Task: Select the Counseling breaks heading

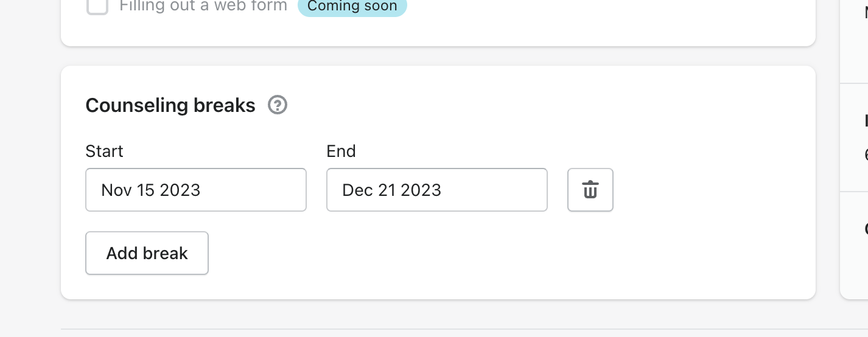Action: click(x=170, y=105)
